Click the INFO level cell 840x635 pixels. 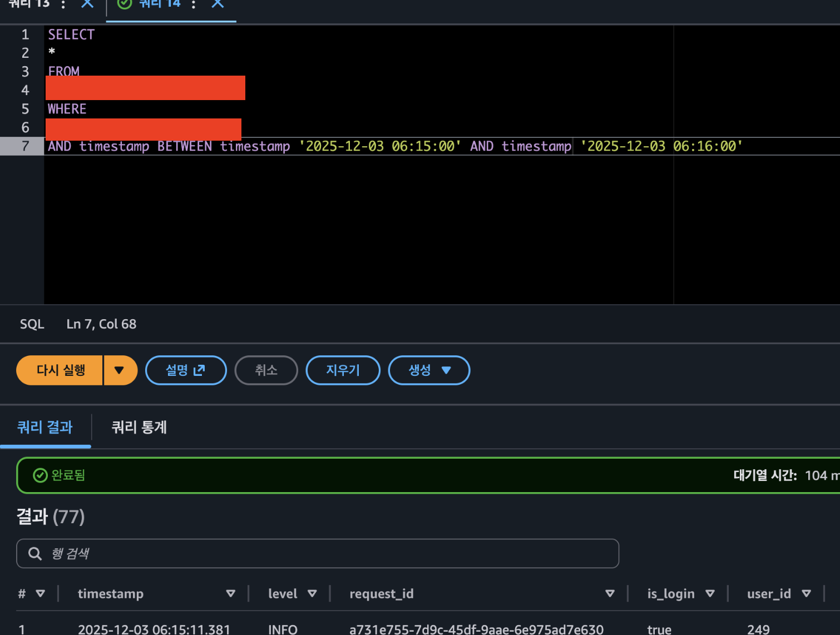(283, 629)
